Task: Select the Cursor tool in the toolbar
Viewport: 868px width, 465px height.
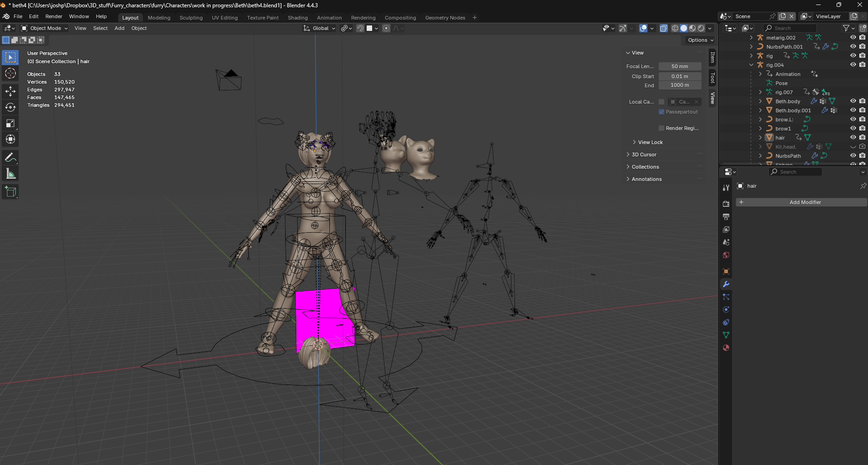Action: pyautogui.click(x=10, y=74)
